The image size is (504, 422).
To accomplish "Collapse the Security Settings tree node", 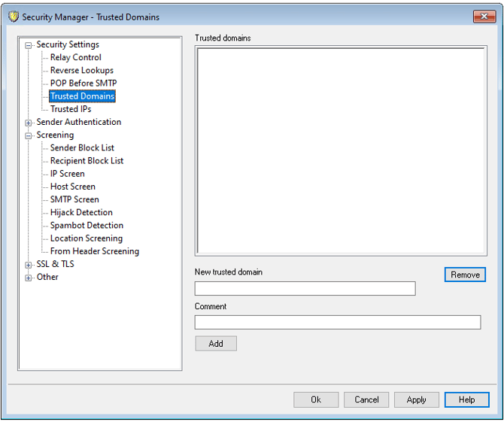I will coord(29,45).
